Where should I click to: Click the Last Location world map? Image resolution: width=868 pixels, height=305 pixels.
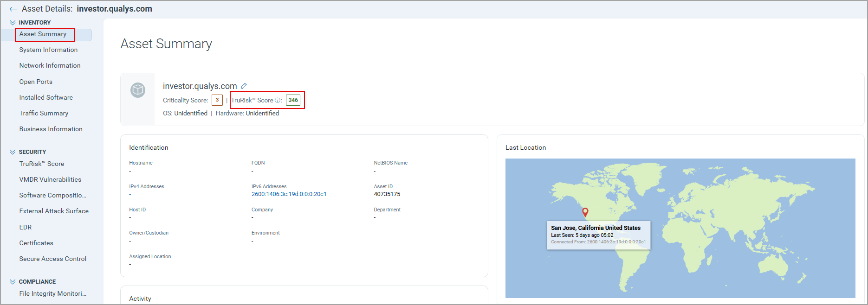[x=680, y=228]
